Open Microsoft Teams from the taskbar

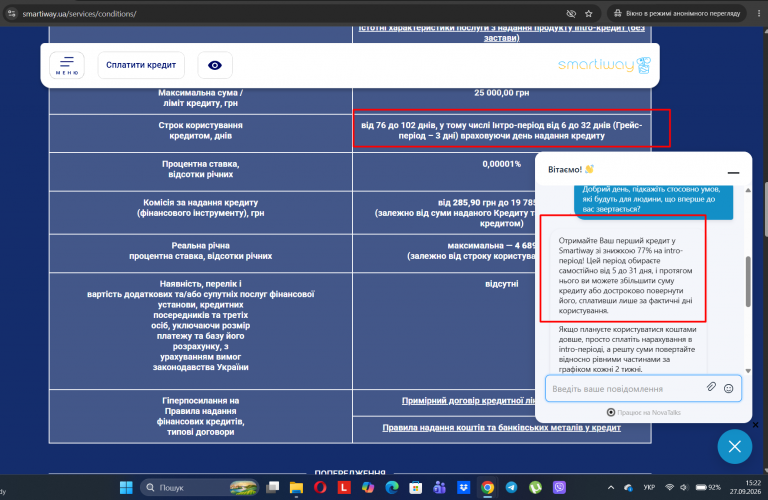coord(439,487)
